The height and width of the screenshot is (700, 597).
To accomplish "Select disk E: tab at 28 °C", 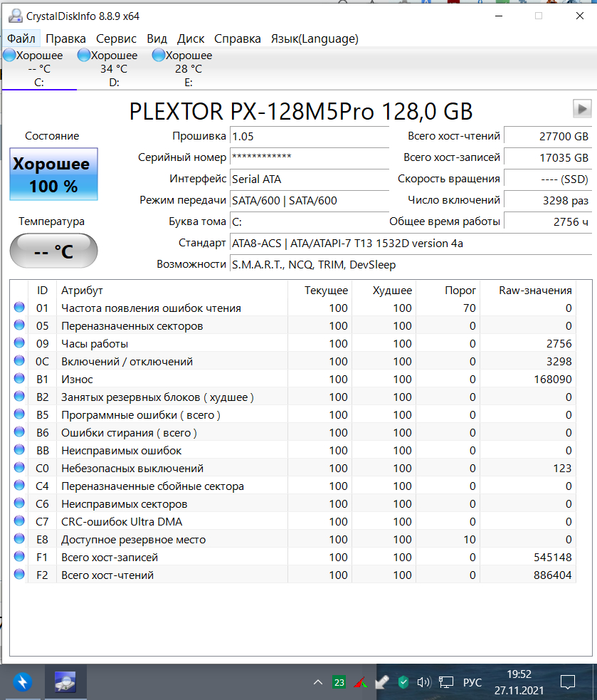I will pyautogui.click(x=189, y=69).
